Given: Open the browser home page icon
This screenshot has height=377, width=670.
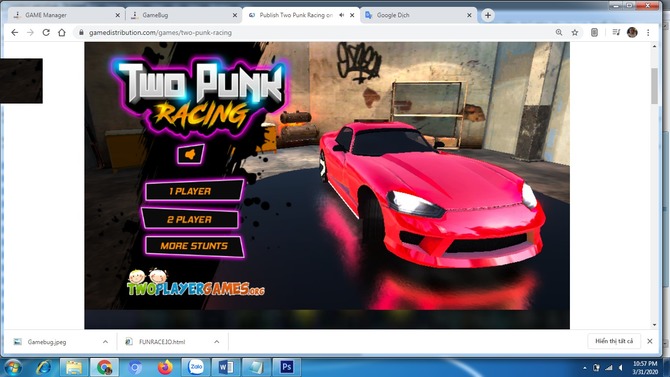Looking at the screenshot, I should [x=62, y=32].
